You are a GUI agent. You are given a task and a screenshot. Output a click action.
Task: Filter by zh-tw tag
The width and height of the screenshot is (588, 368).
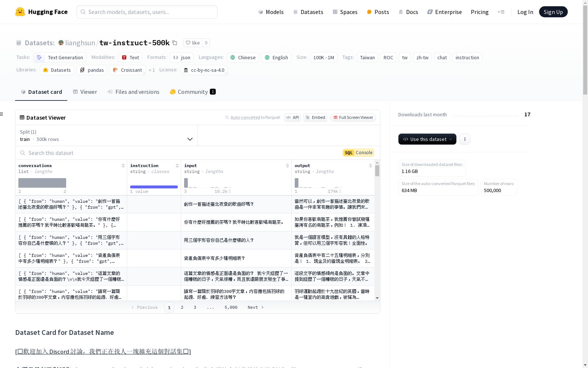pyautogui.click(x=423, y=57)
